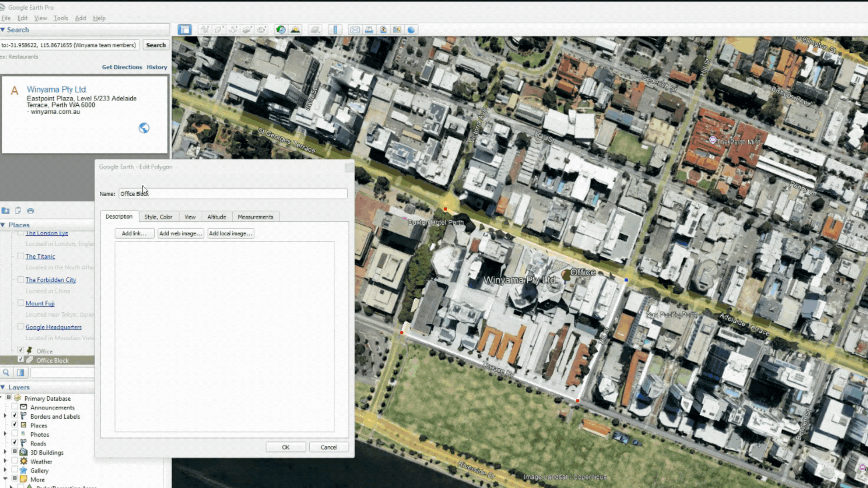The width and height of the screenshot is (868, 488).
Task: Switch to the Style, Color tab
Action: 158,217
